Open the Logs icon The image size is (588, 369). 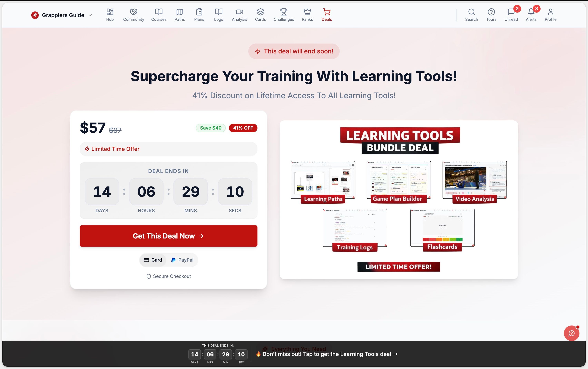219,12
